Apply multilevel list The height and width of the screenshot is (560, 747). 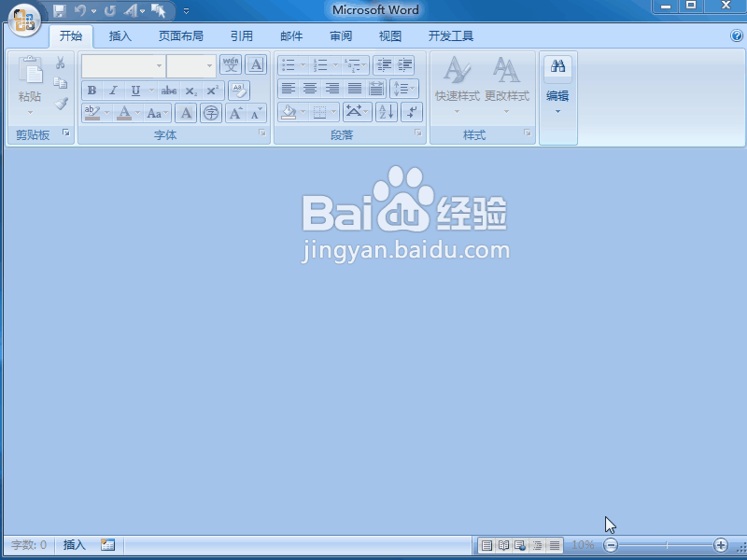[x=352, y=64]
